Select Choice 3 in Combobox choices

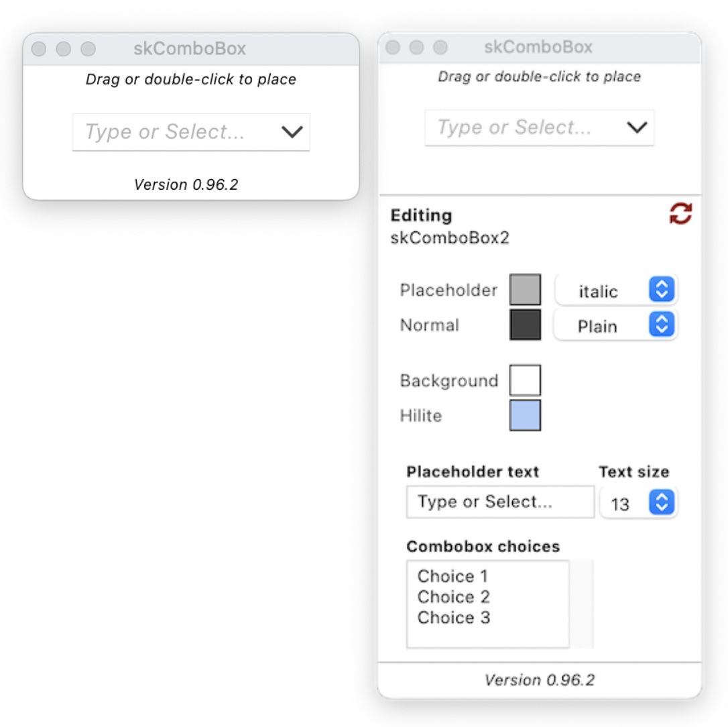tap(453, 618)
